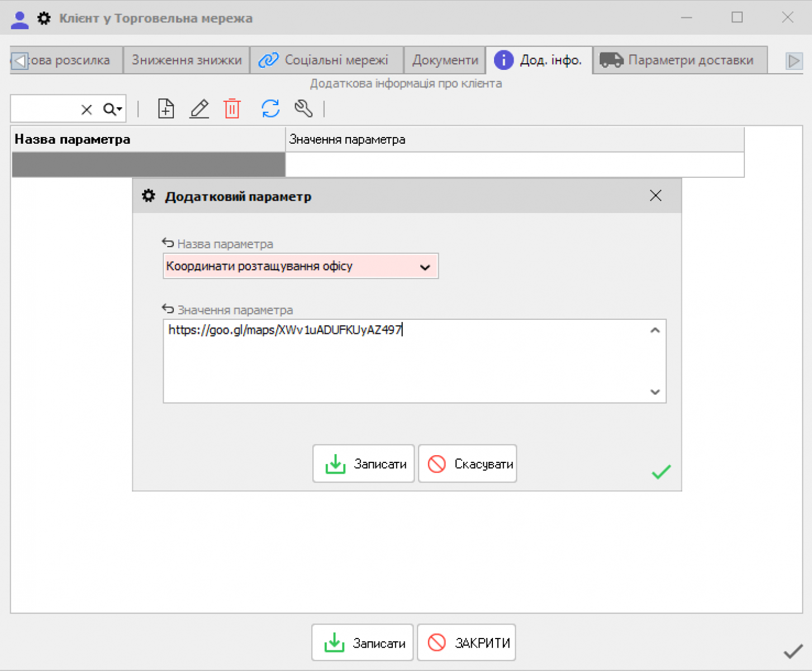This screenshot has height=671, width=812.
Task: Click the blue refresh arrows icon
Action: [x=270, y=108]
